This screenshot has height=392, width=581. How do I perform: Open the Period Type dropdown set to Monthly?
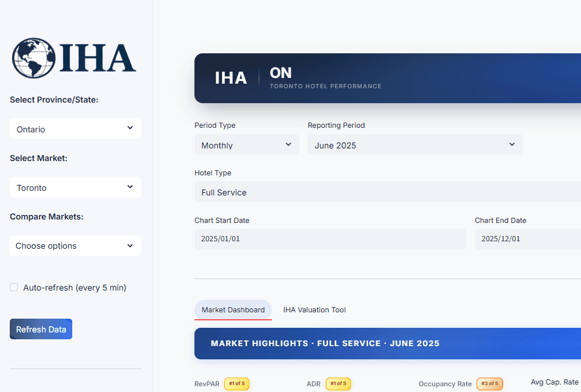(247, 145)
